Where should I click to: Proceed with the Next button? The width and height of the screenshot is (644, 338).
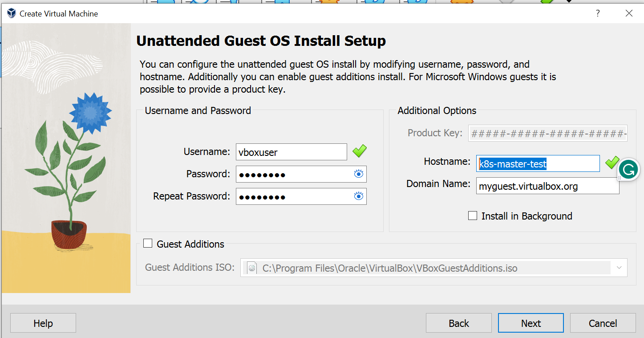click(x=531, y=323)
